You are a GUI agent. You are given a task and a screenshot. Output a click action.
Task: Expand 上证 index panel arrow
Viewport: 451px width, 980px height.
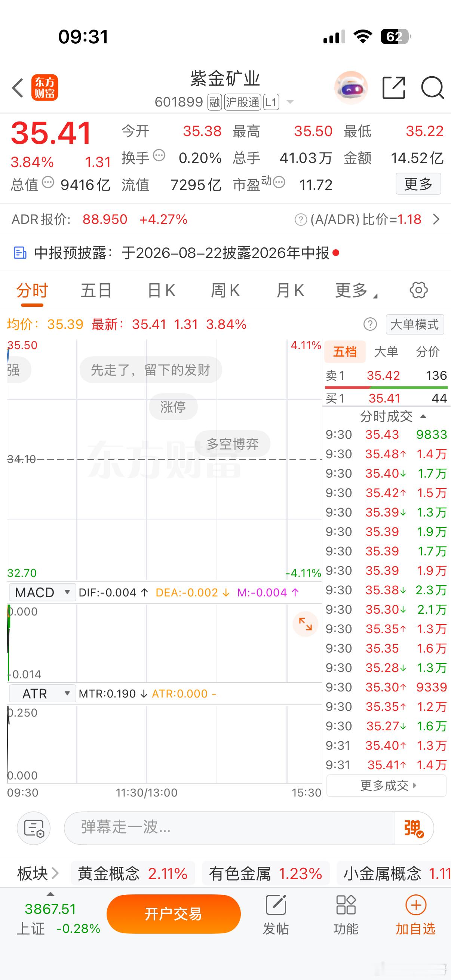pyautogui.click(x=50, y=894)
